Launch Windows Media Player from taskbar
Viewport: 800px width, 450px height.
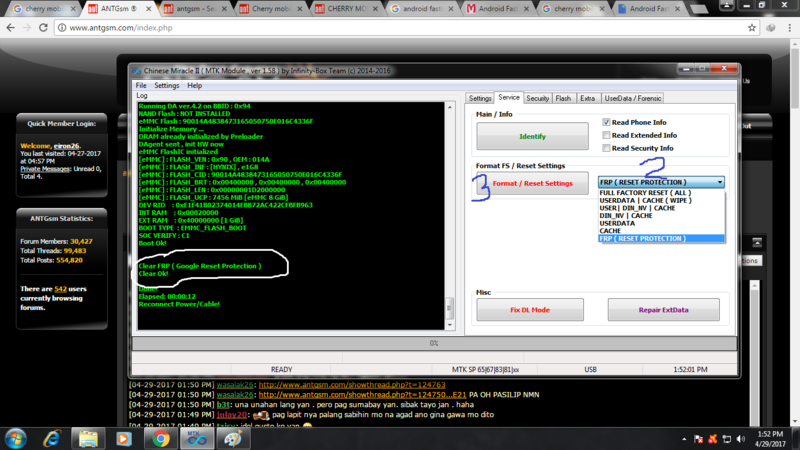click(x=124, y=438)
